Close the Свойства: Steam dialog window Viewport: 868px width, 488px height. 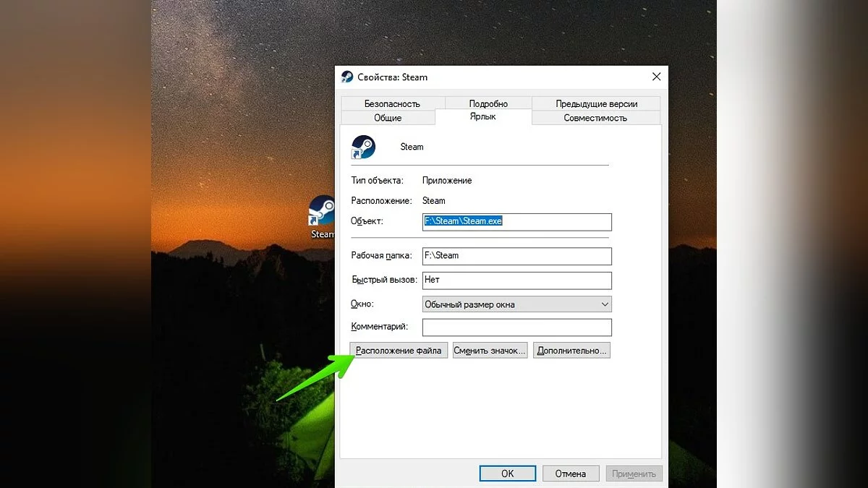656,77
